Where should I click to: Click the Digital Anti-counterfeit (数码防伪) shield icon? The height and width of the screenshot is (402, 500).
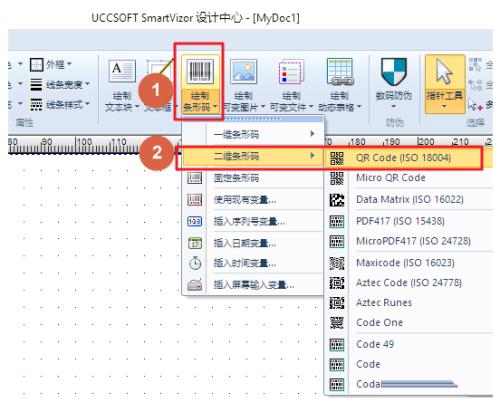pos(394,71)
